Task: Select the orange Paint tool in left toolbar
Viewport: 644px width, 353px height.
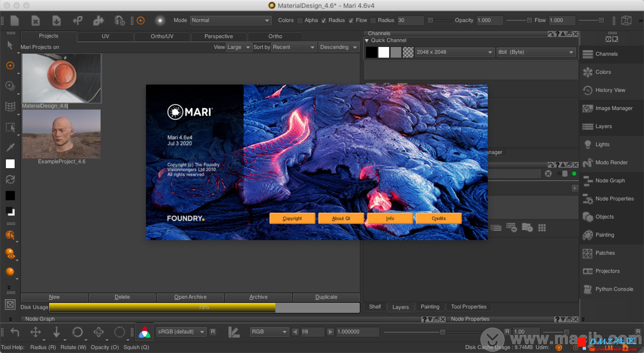Action: 10,66
